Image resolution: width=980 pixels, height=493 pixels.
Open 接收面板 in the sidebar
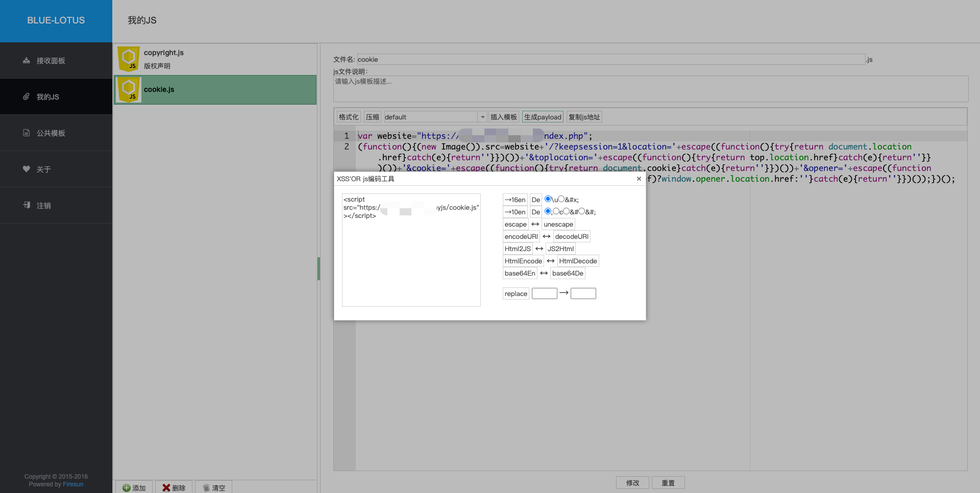(x=56, y=60)
